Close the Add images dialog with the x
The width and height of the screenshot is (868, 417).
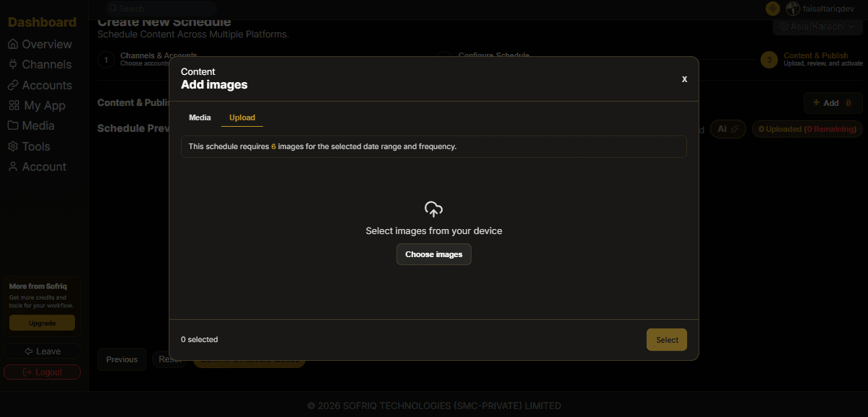(x=684, y=79)
